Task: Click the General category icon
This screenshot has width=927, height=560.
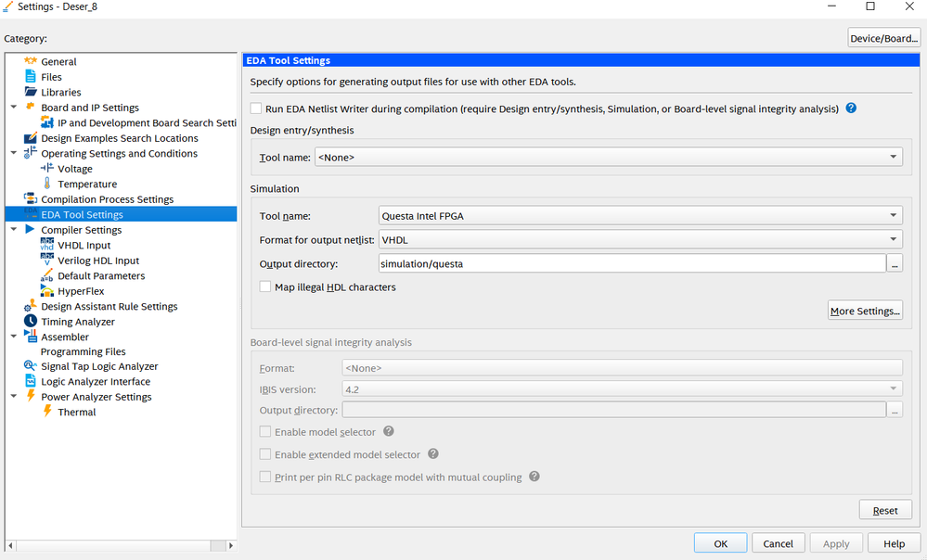Action: pyautogui.click(x=31, y=61)
